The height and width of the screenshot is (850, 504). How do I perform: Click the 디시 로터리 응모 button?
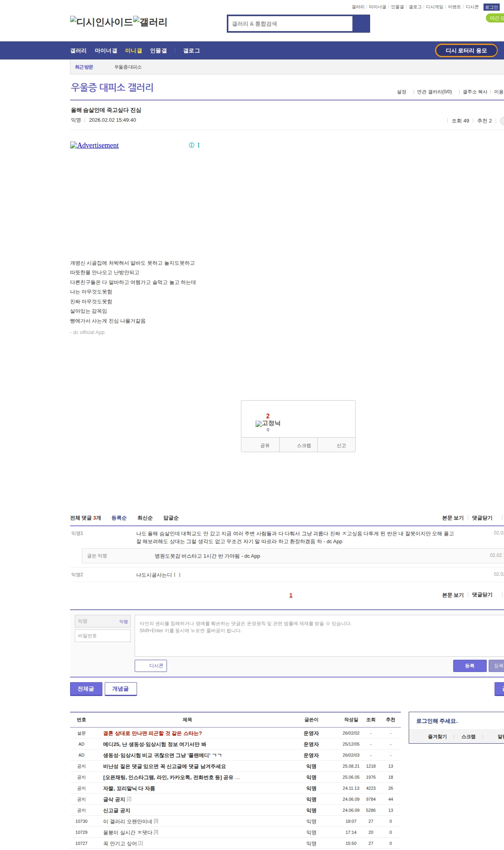coord(466,50)
